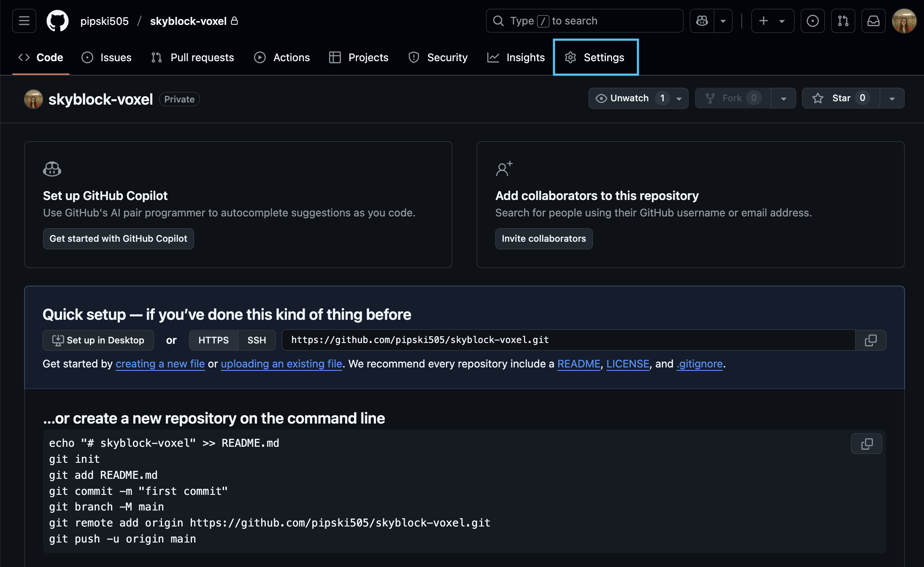Viewport: 924px width, 567px height.
Task: Click the 'git push -u origin main' line
Action: 122,539
